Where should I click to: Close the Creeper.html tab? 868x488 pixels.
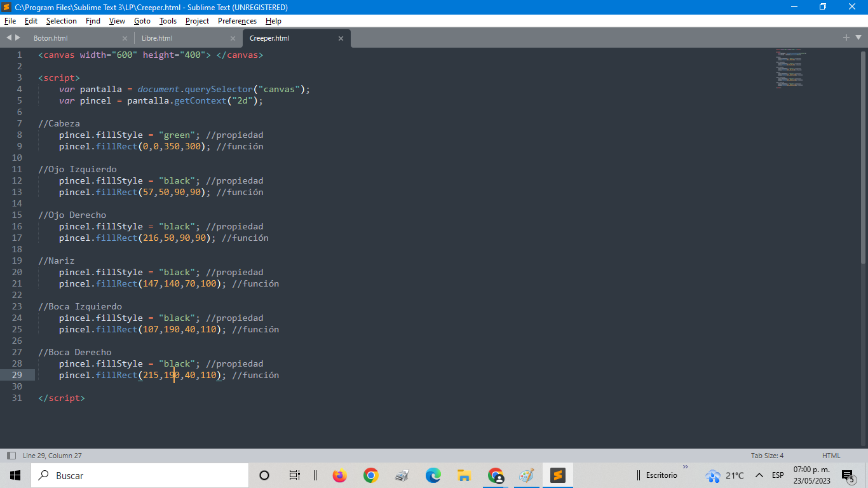point(341,38)
